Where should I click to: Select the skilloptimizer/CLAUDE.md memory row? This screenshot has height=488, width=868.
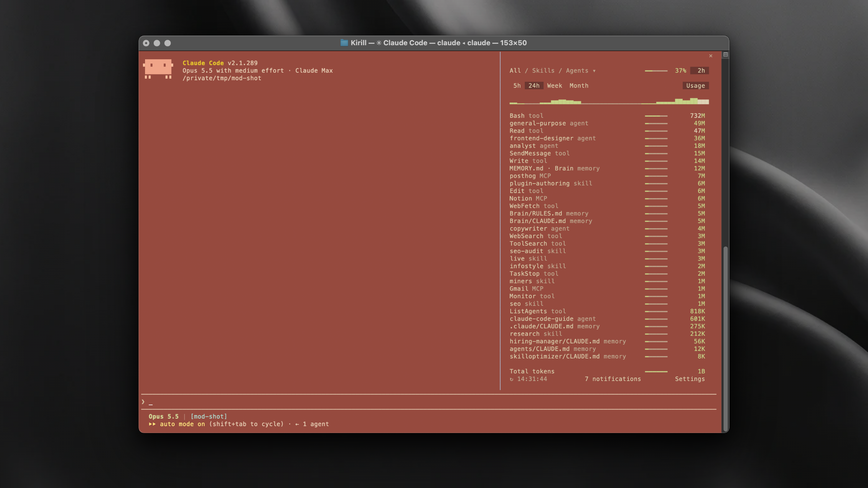point(607,356)
